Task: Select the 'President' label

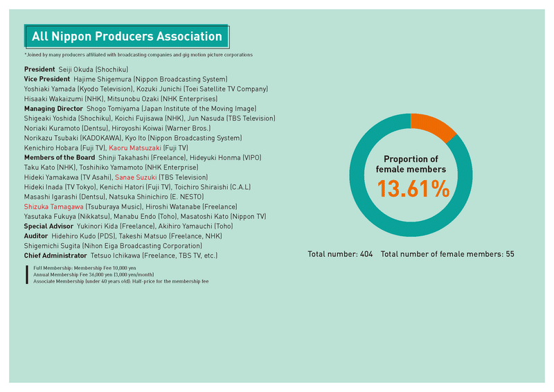Action: [x=39, y=69]
